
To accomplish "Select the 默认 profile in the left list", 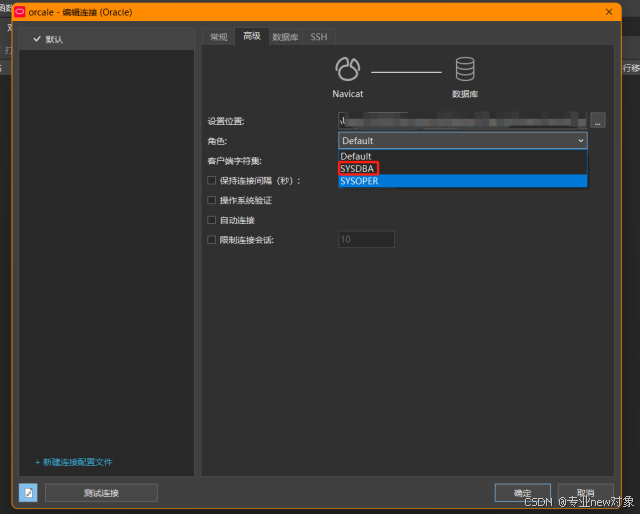I will 106,39.
